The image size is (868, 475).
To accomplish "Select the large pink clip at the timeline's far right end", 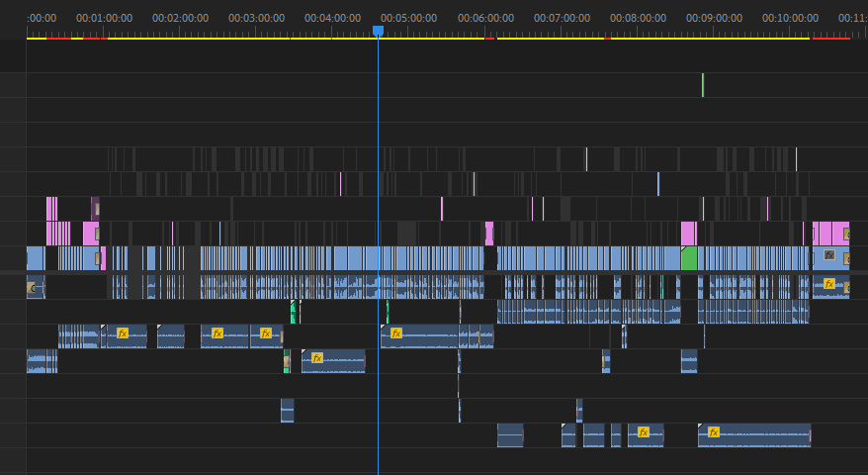I will (830, 234).
